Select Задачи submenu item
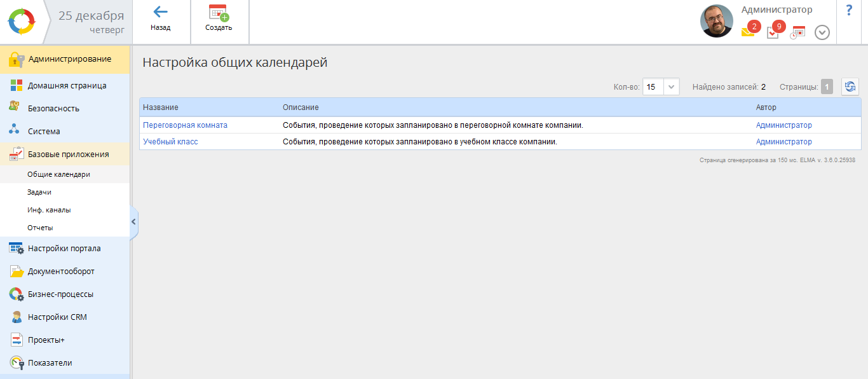The image size is (868, 379). click(x=39, y=192)
